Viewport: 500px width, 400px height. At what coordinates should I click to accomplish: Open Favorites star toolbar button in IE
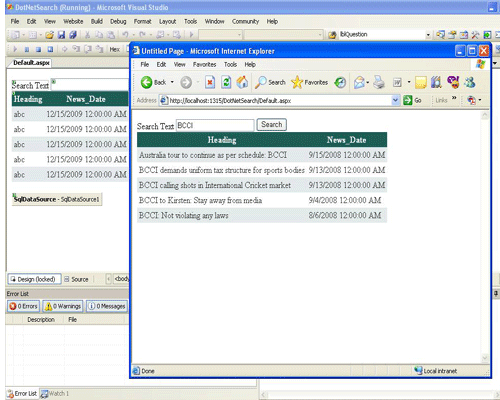click(x=310, y=82)
